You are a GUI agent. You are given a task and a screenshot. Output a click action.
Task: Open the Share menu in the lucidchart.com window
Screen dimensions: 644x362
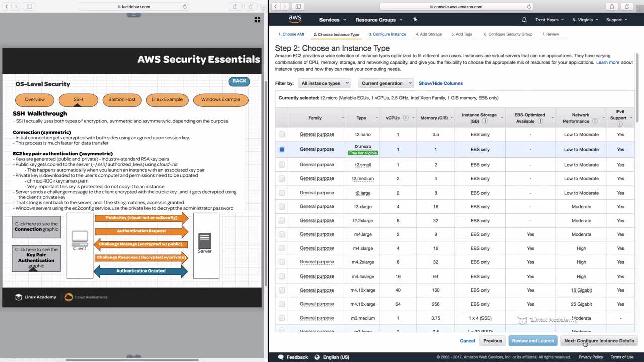[x=235, y=7]
